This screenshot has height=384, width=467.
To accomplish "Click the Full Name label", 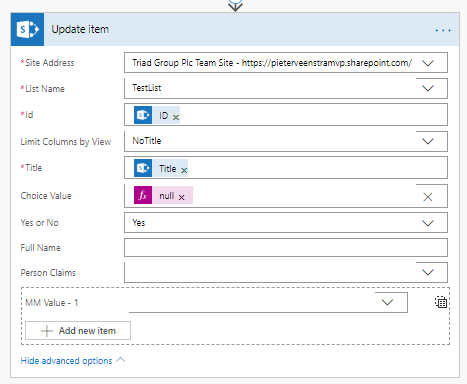I will 40,248.
